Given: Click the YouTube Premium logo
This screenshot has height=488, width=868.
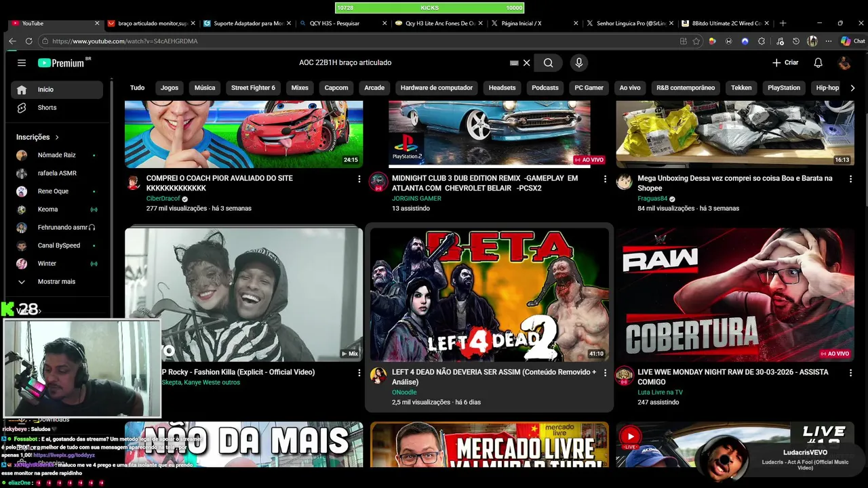Looking at the screenshot, I should click(x=62, y=62).
